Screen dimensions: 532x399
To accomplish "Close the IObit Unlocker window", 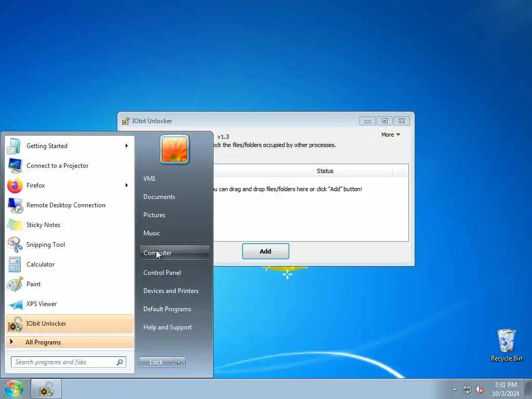I will tap(402, 121).
